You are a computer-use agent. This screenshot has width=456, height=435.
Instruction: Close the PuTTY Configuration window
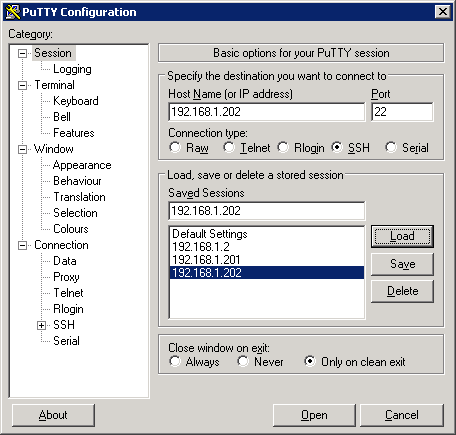point(443,12)
